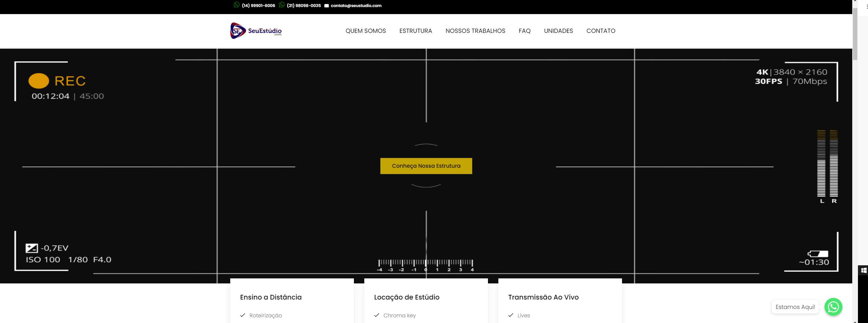The width and height of the screenshot is (868, 323).
Task: Click the WhatsApp icon beside (14) 99901-6006
Action: 237,5
